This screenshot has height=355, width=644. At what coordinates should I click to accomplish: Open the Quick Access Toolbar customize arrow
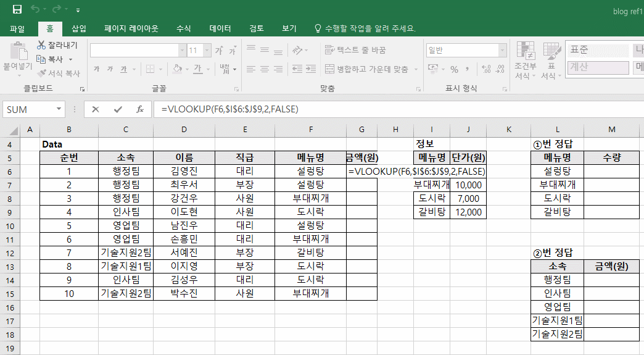[x=78, y=10]
